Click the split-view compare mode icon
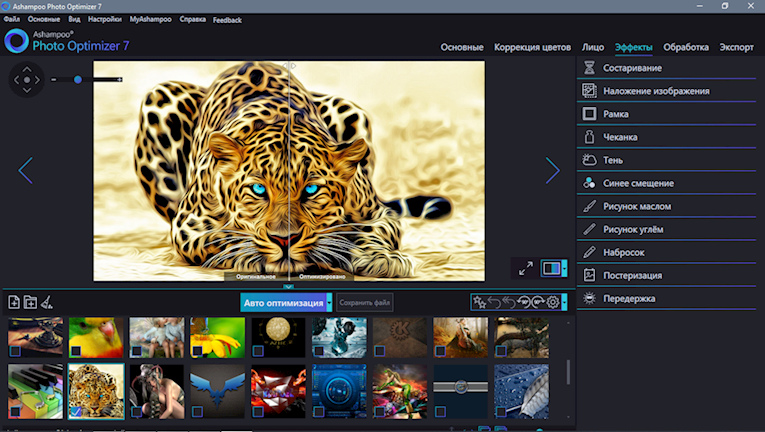The height and width of the screenshot is (432, 765). pyautogui.click(x=551, y=268)
